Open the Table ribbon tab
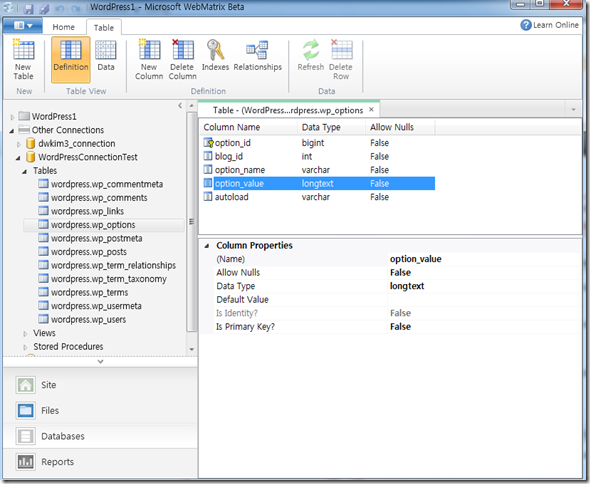Screen dimensions: 590x484 [x=103, y=27]
